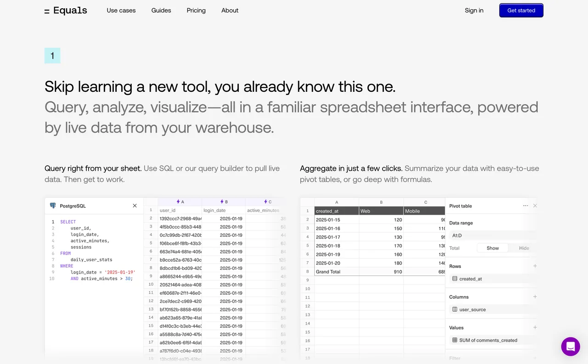Add a field to Rows with plus

(x=534, y=266)
